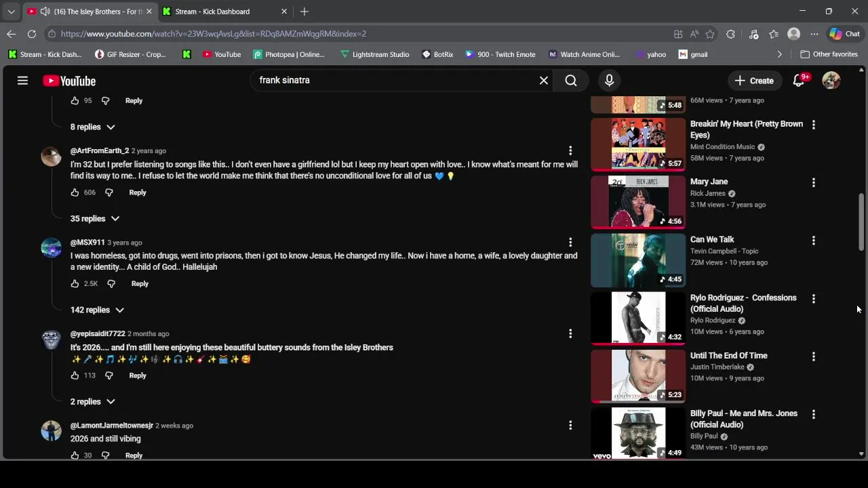Dislike the comment by @ArtFromEarth_2
The width and height of the screenshot is (868, 488).
pyautogui.click(x=108, y=192)
